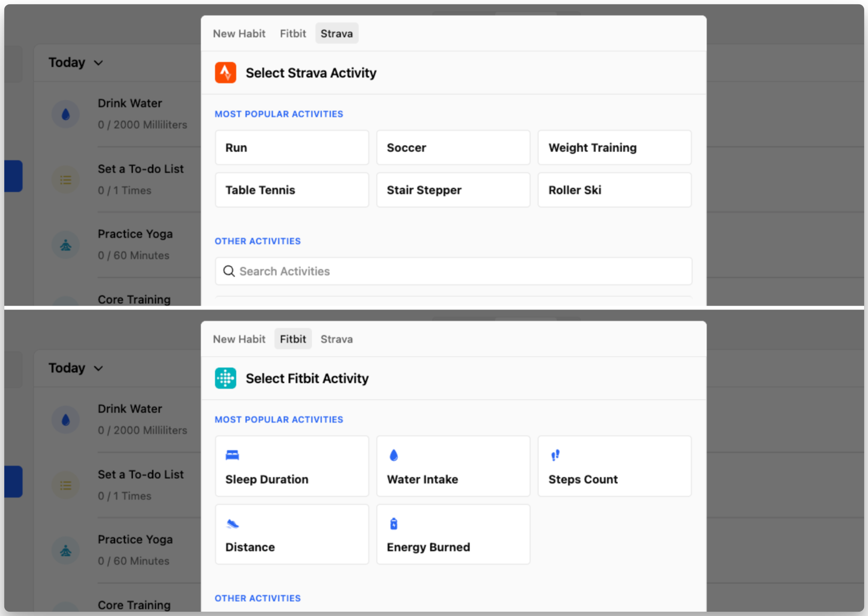This screenshot has width=868, height=616.
Task: Click Drink Water drop icon behind Fitbit dialog
Action: pyautogui.click(x=66, y=420)
